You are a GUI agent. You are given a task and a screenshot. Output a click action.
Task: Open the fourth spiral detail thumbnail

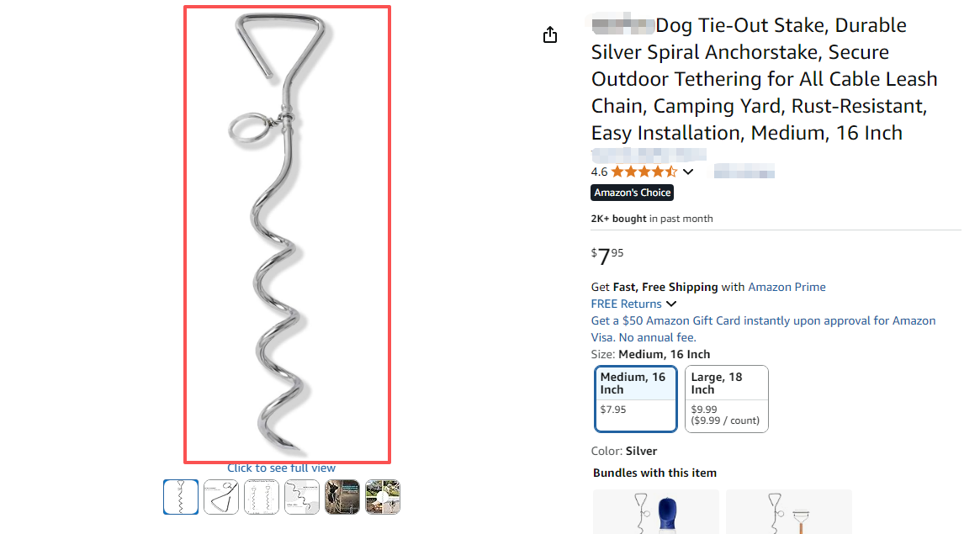tap(302, 497)
